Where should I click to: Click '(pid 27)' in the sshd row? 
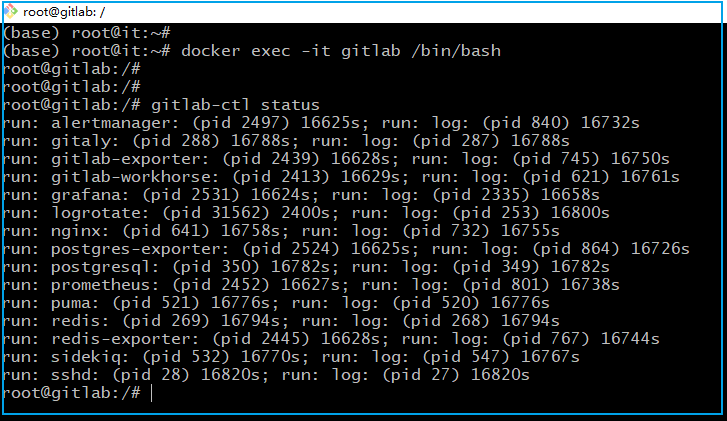point(421,375)
